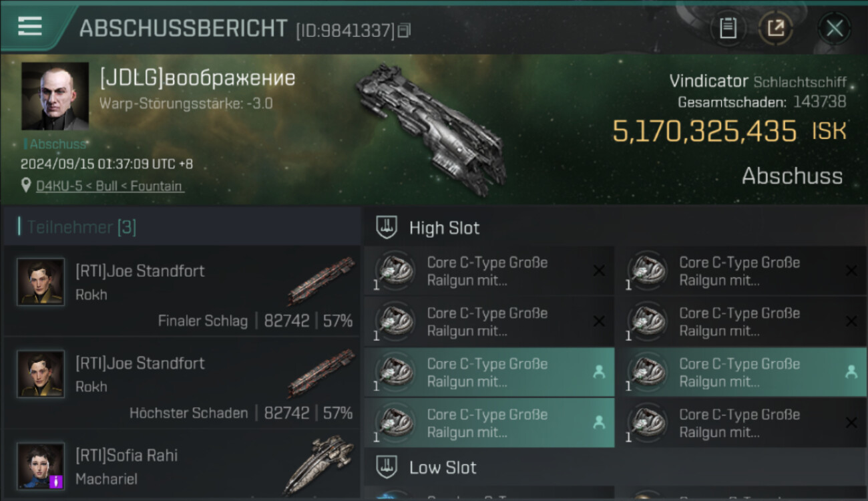The image size is (868, 501).
Task: Select highlighted right railgun with person icon
Action: (742, 372)
